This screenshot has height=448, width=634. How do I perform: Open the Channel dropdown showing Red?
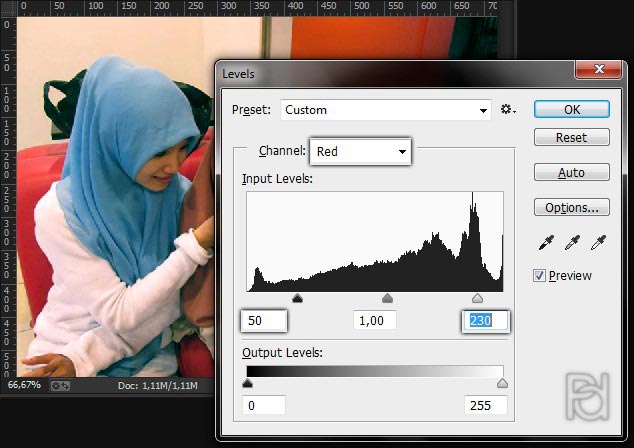(360, 152)
